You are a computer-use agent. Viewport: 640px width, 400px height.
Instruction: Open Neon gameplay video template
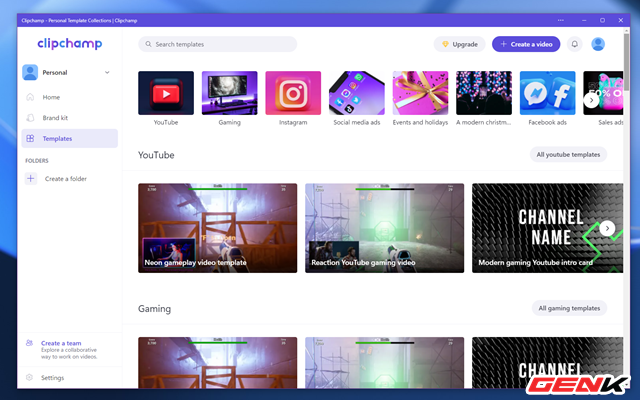click(218, 228)
